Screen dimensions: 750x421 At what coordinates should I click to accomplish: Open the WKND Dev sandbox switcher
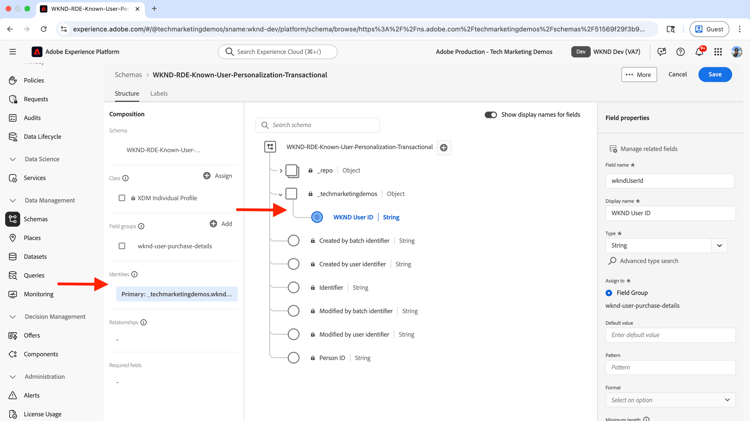[606, 52]
